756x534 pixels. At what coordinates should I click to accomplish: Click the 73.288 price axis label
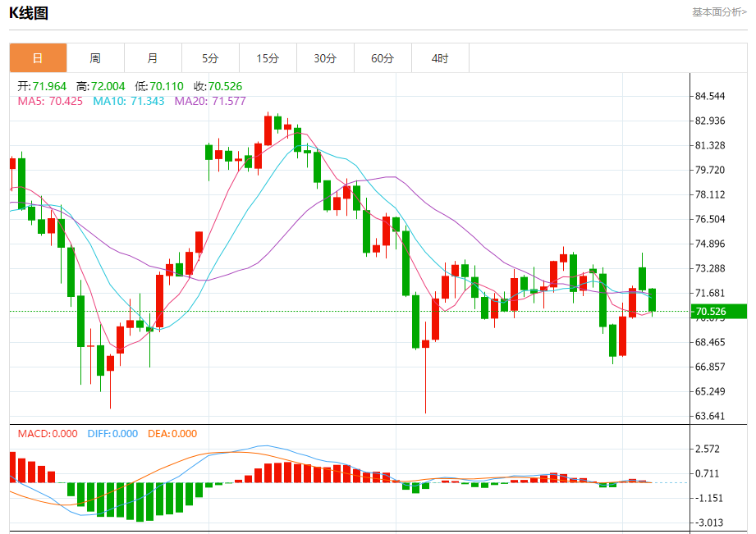click(710, 268)
